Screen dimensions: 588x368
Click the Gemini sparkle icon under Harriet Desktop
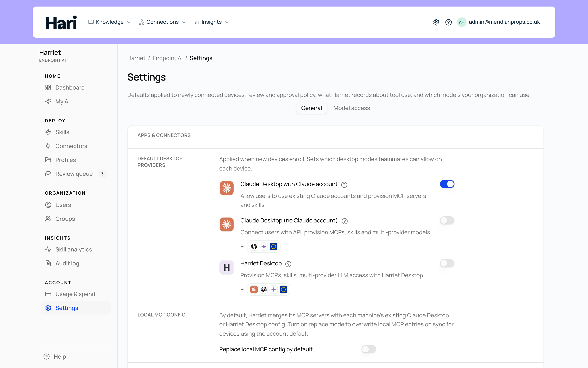tap(274, 289)
